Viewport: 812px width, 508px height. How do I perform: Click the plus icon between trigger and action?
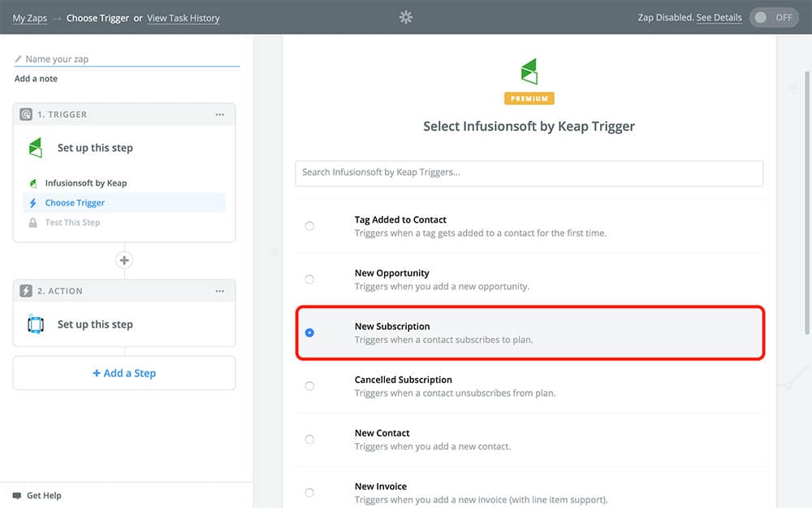tap(124, 261)
